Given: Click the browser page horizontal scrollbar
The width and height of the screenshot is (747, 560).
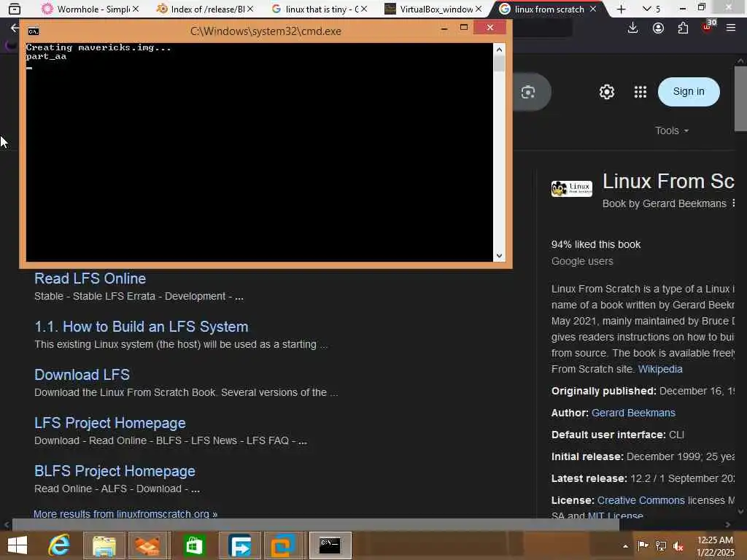Looking at the screenshot, I should click(315, 524).
